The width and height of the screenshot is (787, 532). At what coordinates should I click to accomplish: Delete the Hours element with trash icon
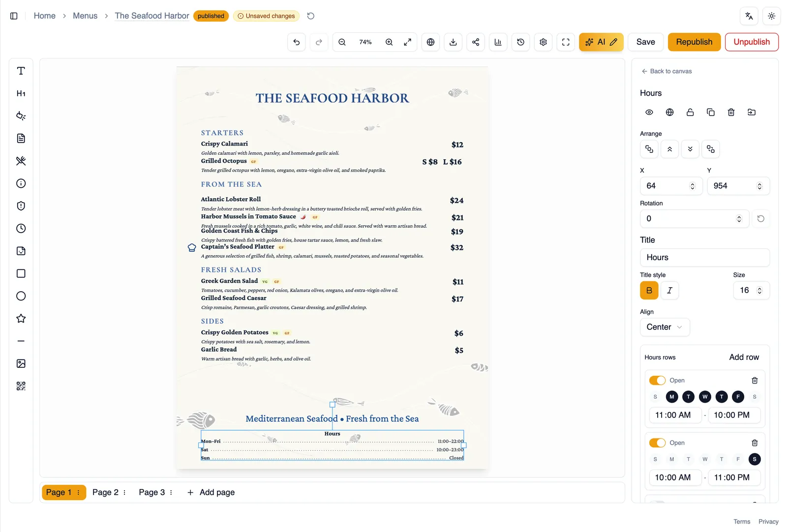(731, 113)
